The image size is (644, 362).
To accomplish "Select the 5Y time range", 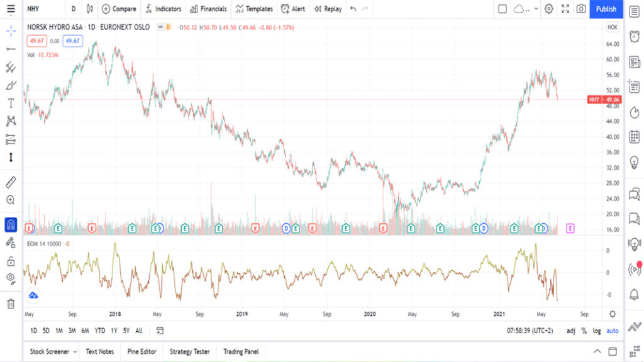I will pyautogui.click(x=126, y=331).
